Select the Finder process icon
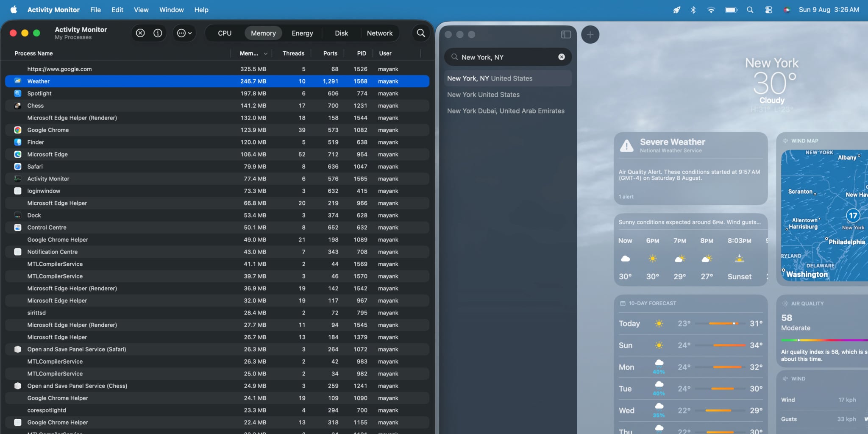This screenshot has width=868, height=434. 18,142
